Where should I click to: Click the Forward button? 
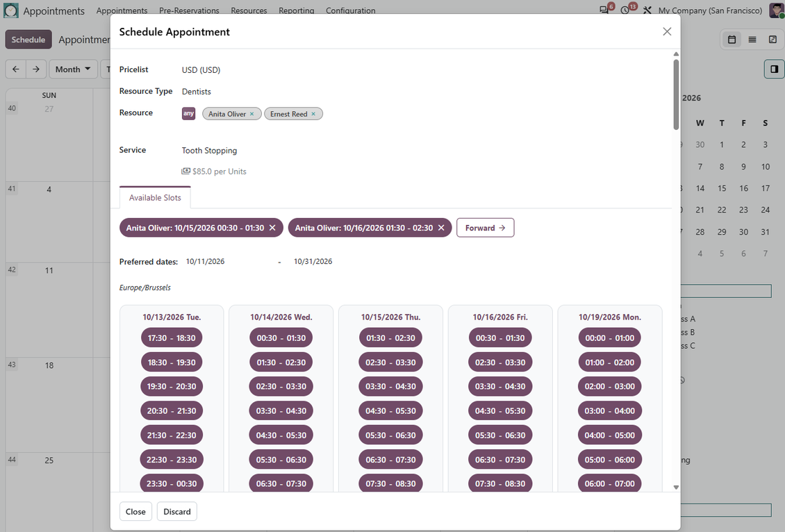(485, 228)
